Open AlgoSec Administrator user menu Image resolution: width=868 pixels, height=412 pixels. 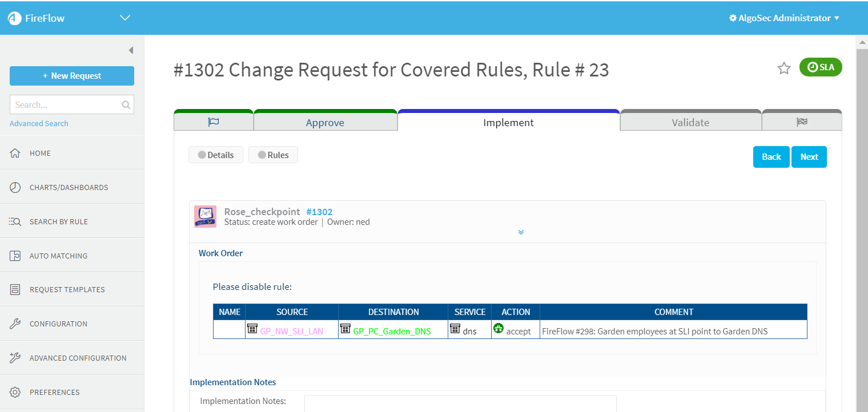pyautogui.click(x=784, y=18)
